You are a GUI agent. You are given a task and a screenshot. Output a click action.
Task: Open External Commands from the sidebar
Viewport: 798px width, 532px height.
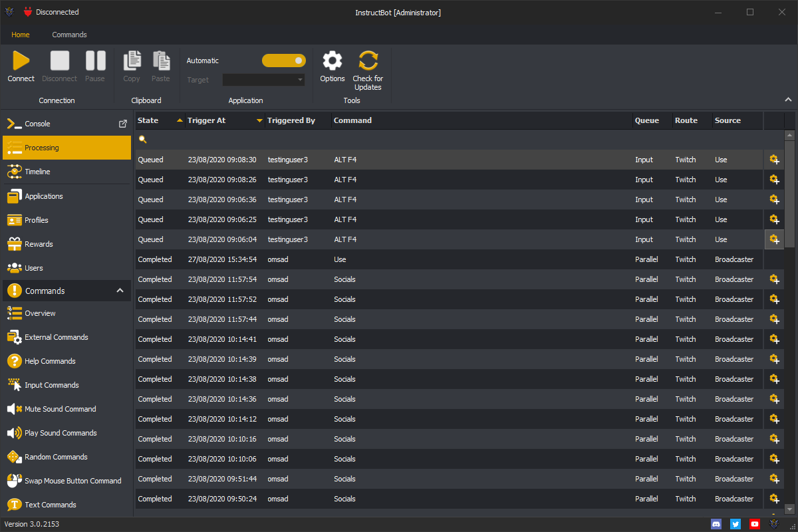click(x=66, y=337)
